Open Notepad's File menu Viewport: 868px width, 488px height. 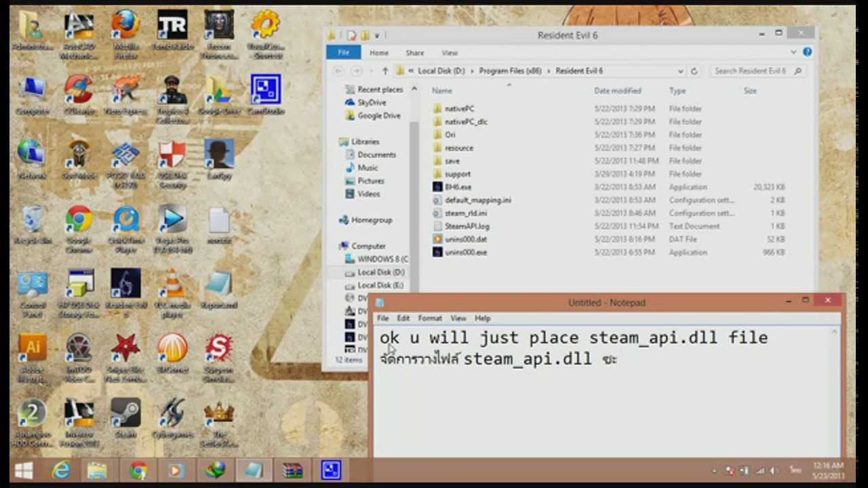click(383, 318)
